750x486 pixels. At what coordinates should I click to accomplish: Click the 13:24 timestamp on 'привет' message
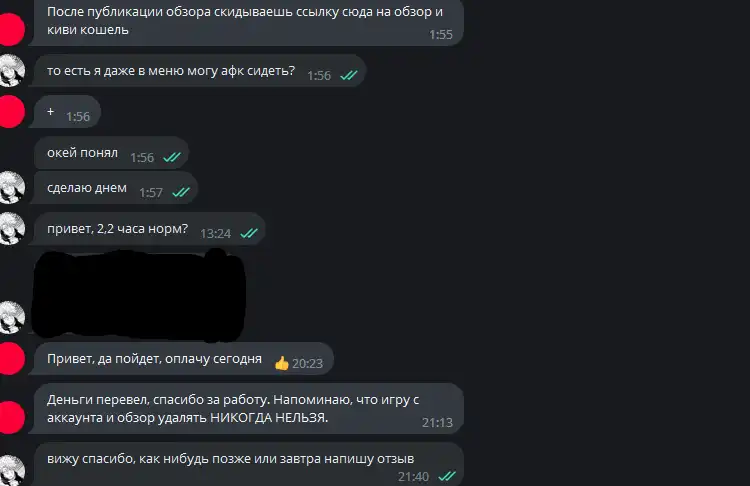click(215, 233)
